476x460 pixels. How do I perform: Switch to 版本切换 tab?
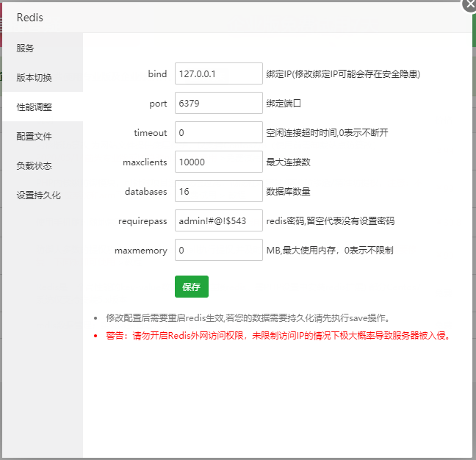tap(43, 77)
